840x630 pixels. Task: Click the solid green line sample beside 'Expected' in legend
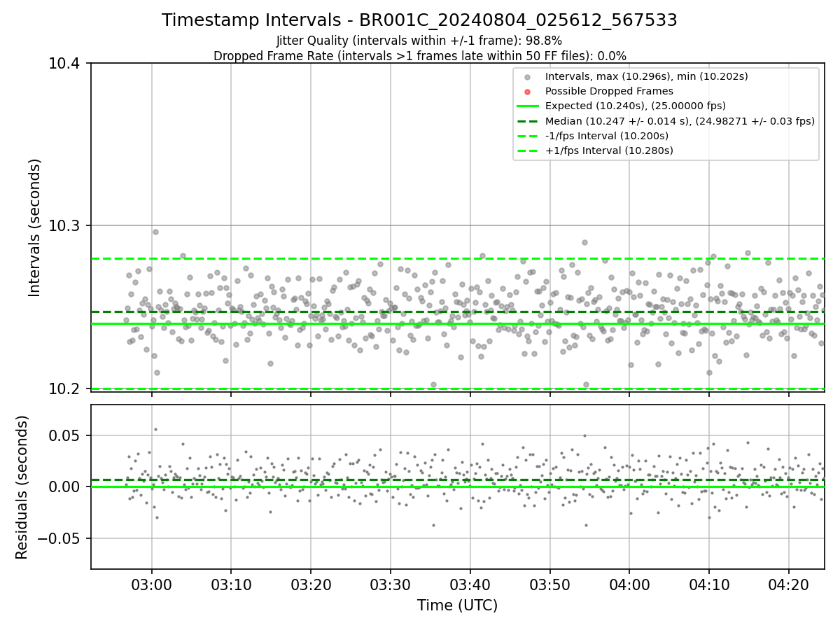528,106
